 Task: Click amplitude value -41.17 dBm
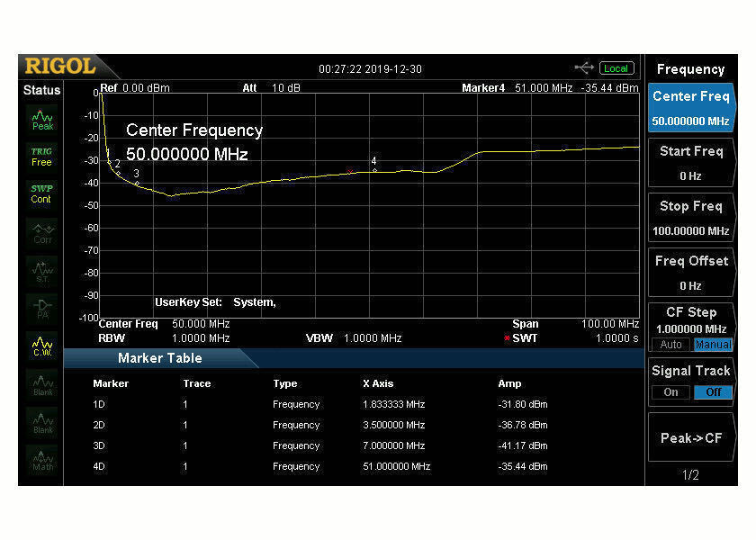523,445
